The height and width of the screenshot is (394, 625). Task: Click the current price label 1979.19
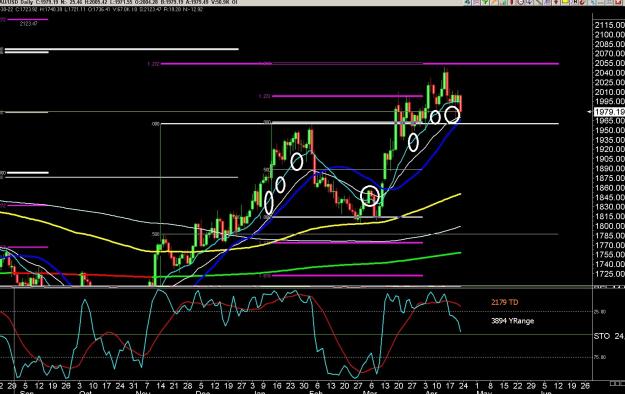coord(609,112)
